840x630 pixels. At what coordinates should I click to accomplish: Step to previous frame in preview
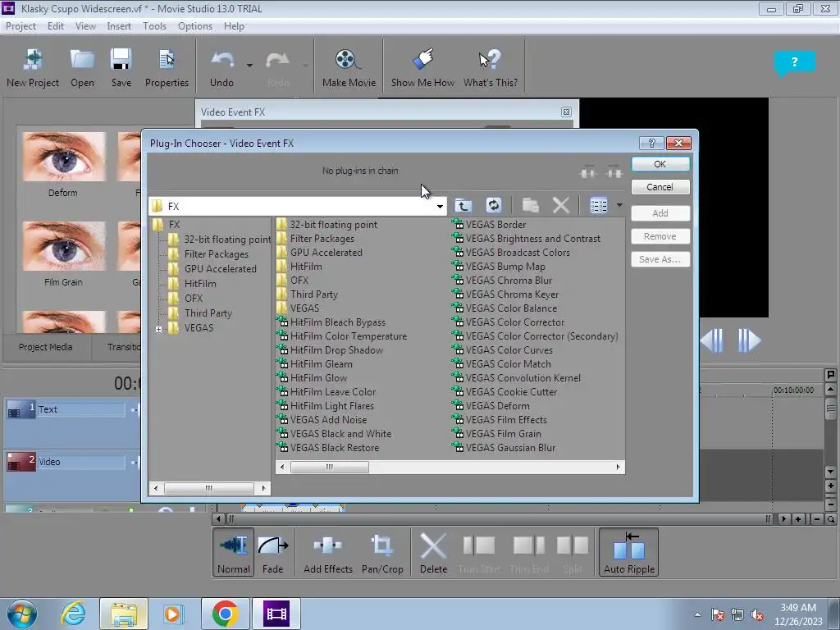tap(713, 340)
